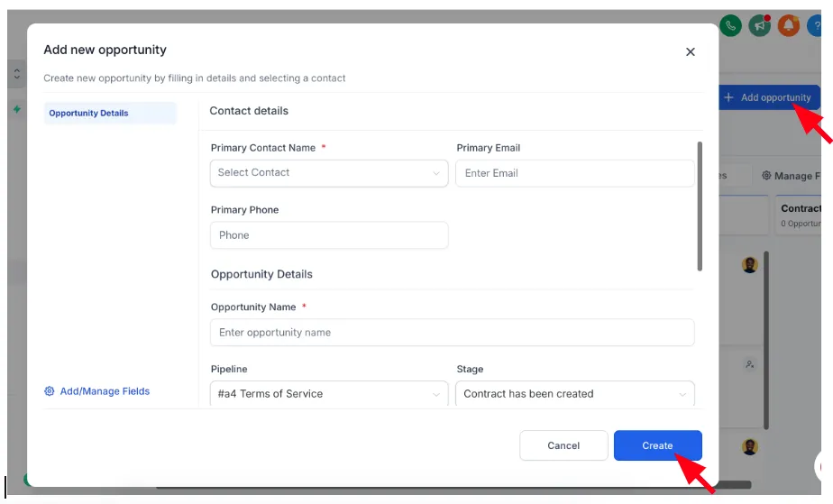Select the Opportunity Details tab
833x504 pixels.
(x=110, y=113)
